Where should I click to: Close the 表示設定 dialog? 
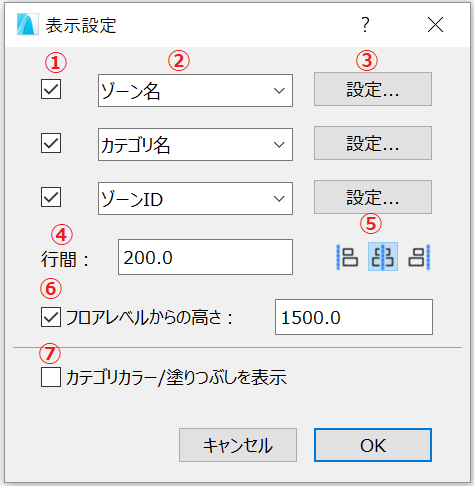(x=435, y=25)
